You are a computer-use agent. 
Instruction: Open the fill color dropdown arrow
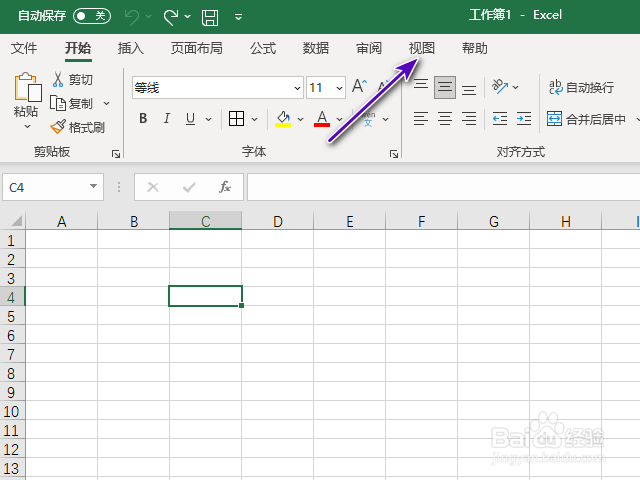pyautogui.click(x=301, y=119)
